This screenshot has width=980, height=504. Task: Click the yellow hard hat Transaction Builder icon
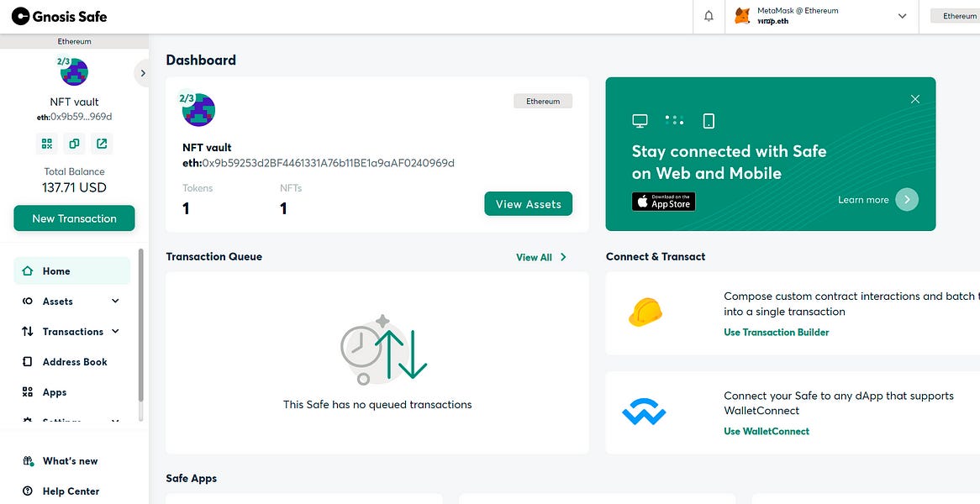(645, 312)
